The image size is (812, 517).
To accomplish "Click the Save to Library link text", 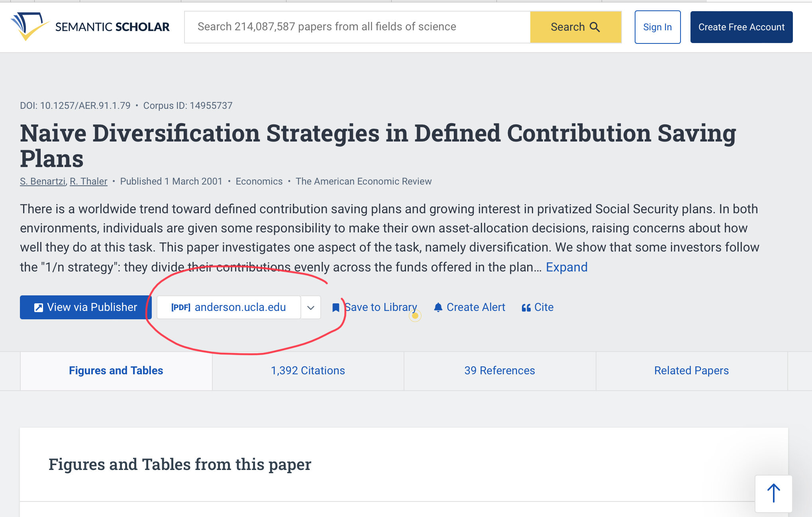I will point(381,307).
